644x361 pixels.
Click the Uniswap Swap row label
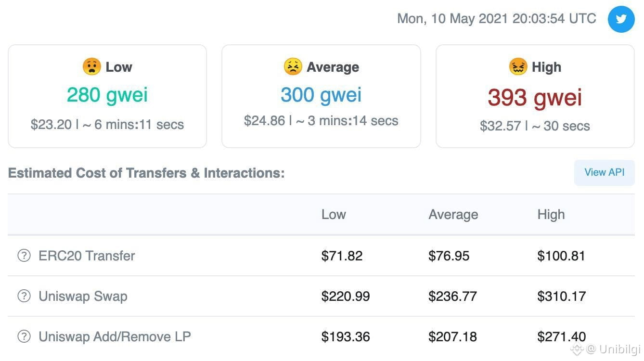pos(83,296)
